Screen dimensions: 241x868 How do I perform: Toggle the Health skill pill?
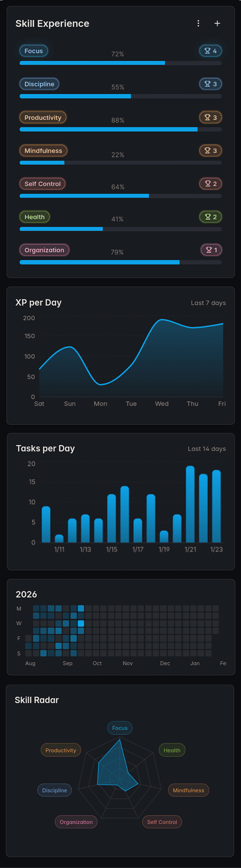click(x=34, y=217)
